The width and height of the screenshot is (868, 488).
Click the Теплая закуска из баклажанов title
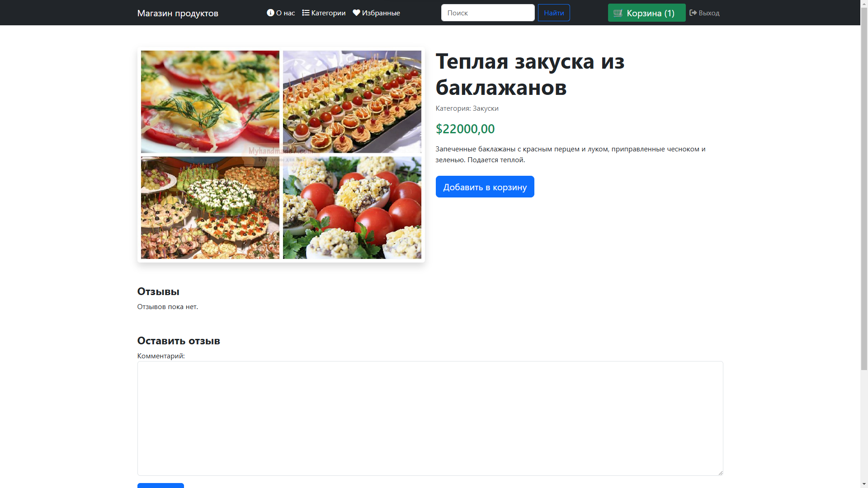(530, 74)
